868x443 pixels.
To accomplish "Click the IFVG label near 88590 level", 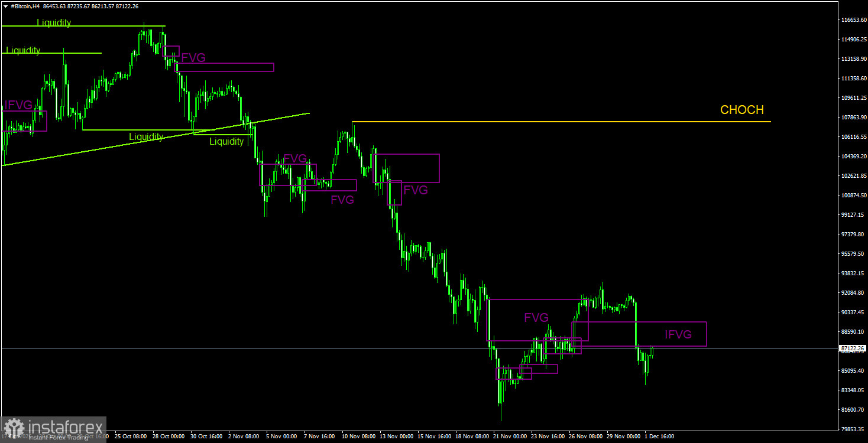I will (678, 335).
